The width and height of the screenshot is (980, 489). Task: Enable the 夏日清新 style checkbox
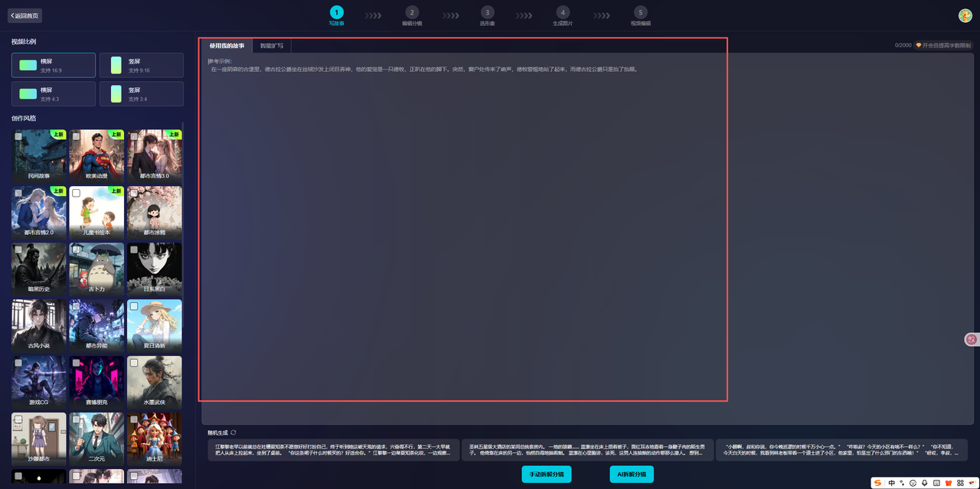point(133,306)
